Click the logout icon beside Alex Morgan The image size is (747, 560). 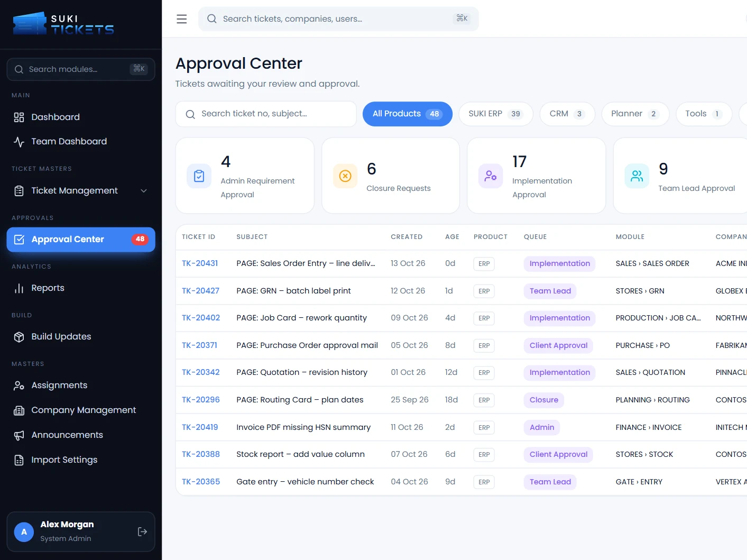pos(142,531)
